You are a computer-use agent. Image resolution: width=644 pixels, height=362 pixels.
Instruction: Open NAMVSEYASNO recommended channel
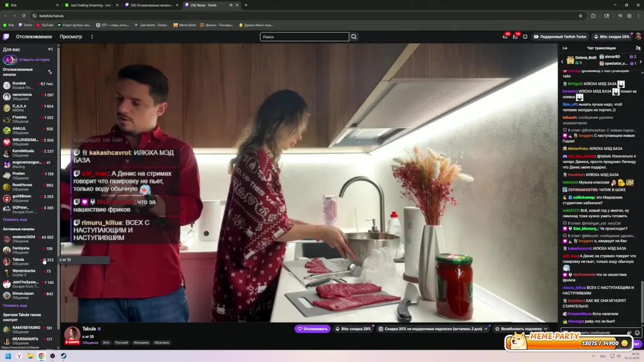click(29, 329)
